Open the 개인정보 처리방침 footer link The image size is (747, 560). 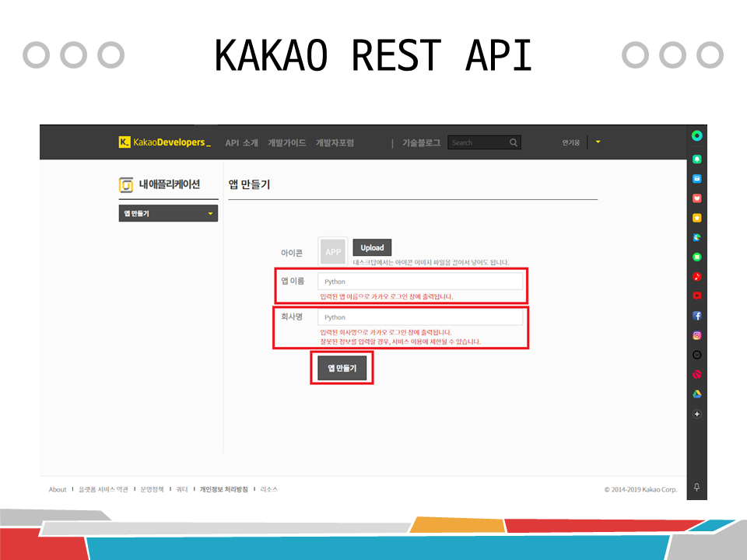[224, 489]
